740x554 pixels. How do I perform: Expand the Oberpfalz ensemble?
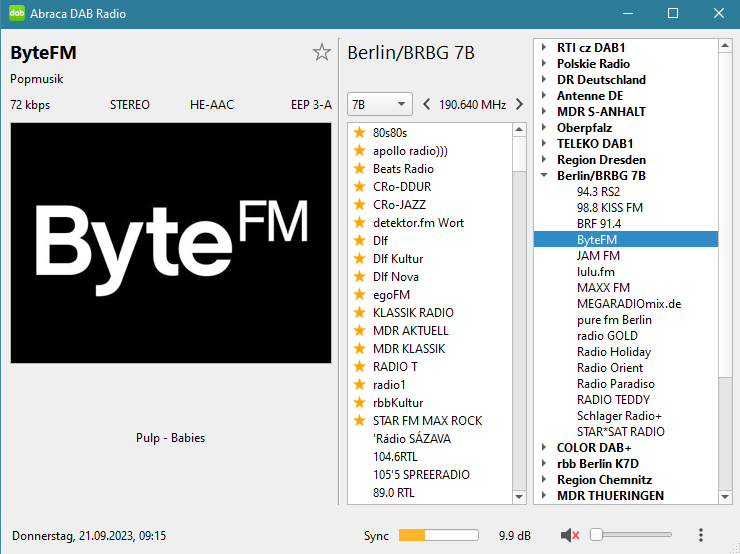click(544, 128)
